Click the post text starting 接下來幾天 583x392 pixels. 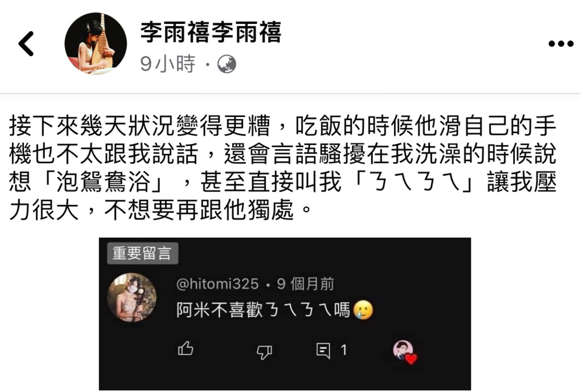pos(282,168)
